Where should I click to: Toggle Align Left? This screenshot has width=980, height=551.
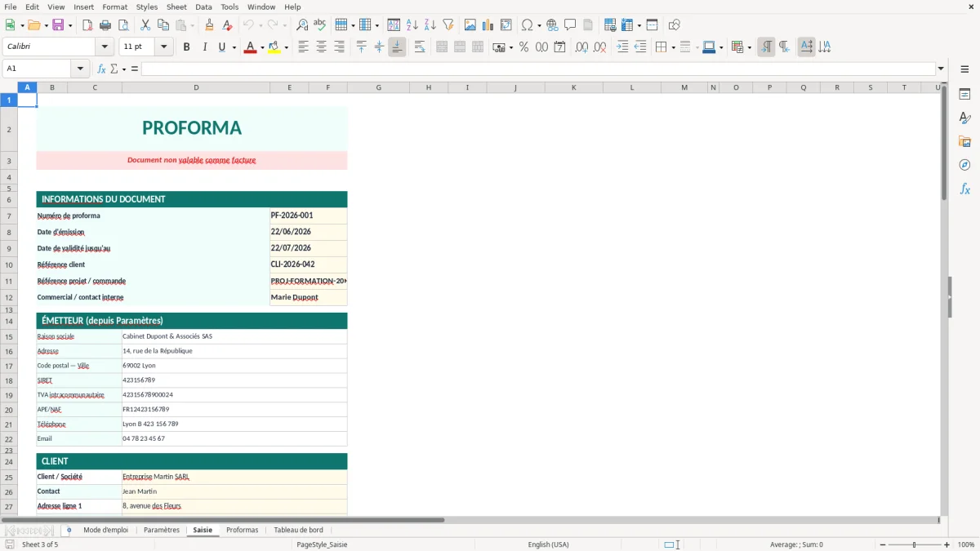(x=304, y=47)
